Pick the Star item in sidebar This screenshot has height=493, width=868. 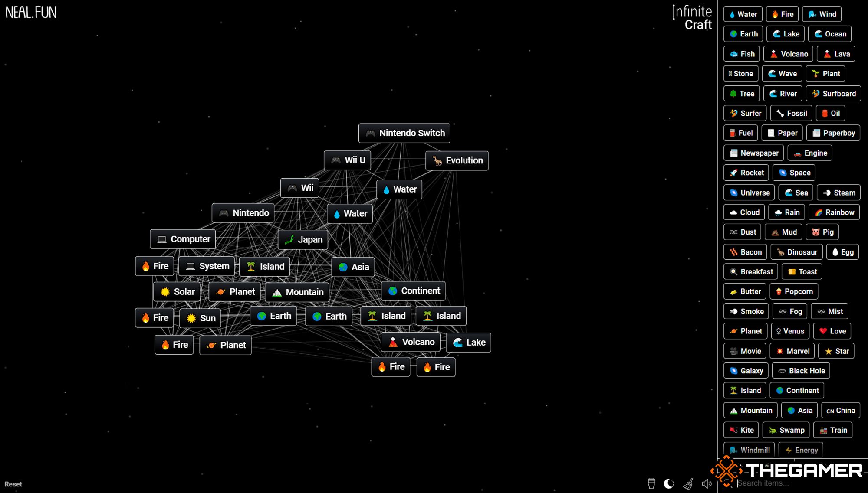836,351
